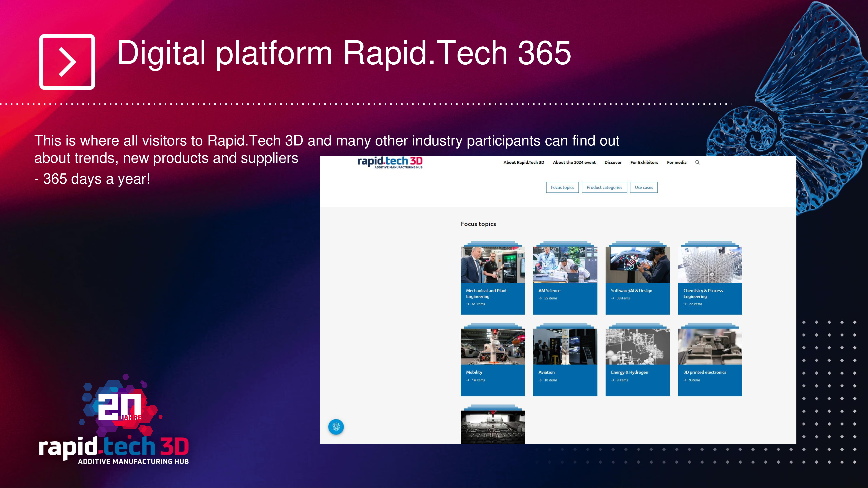Click the arrow icon next to 14 items
Image resolution: width=868 pixels, height=488 pixels.
pos(468,380)
